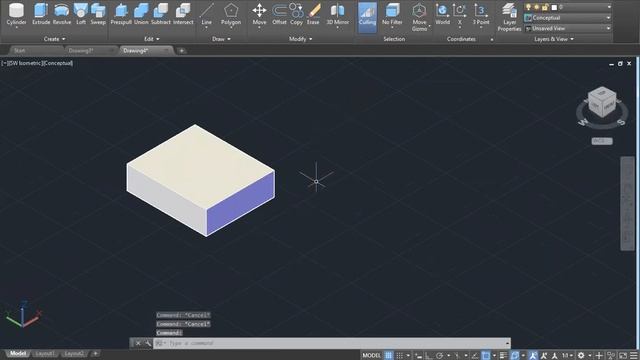The width and height of the screenshot is (640, 360).
Task: Switch to the Layout1 tab
Action: (x=44, y=353)
